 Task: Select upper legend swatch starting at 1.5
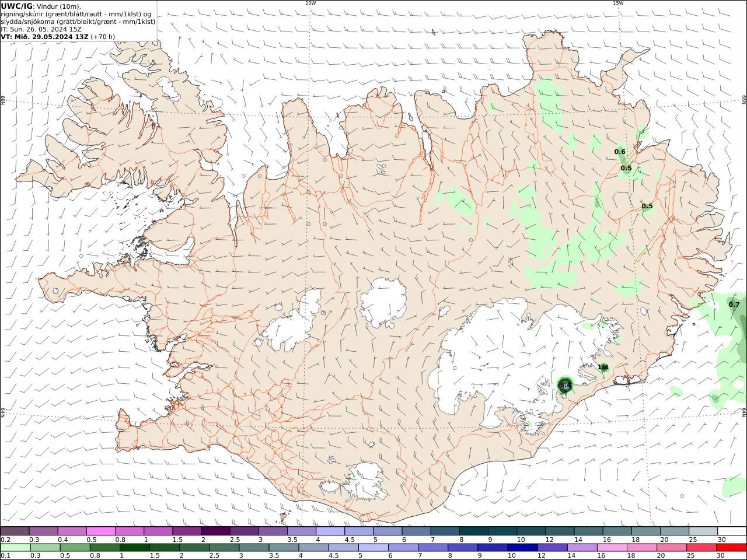coord(187,531)
